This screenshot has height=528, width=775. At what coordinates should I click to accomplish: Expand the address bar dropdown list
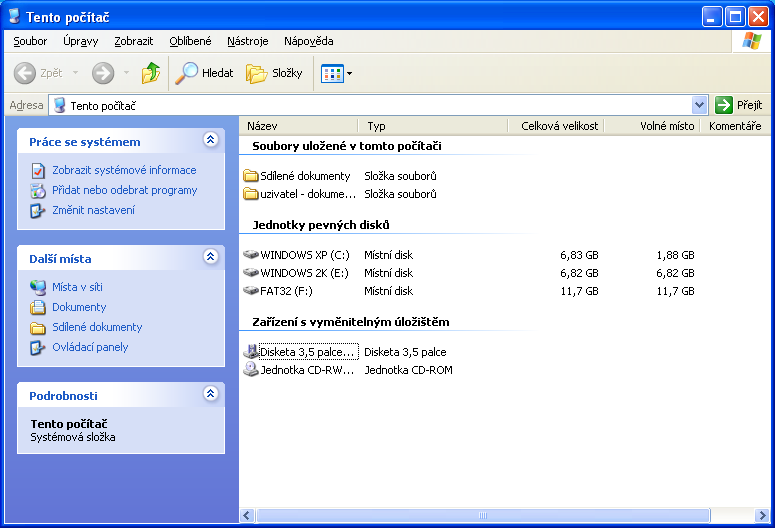coord(699,105)
